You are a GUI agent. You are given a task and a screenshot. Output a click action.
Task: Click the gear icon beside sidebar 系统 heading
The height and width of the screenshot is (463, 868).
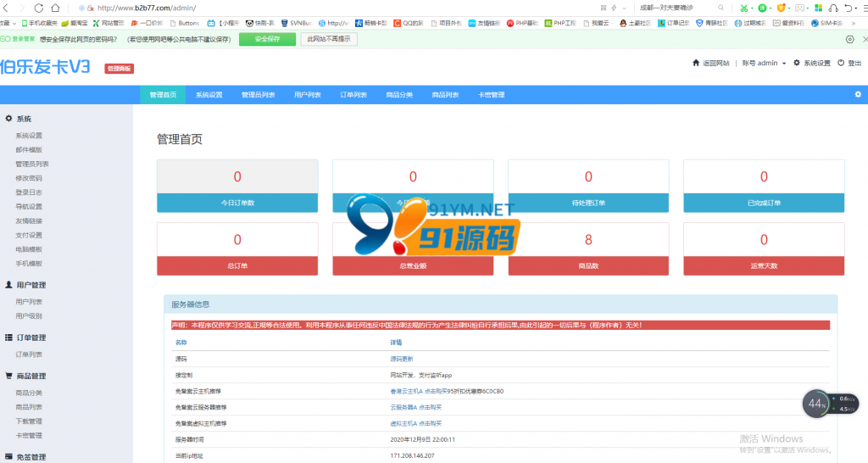(8, 119)
